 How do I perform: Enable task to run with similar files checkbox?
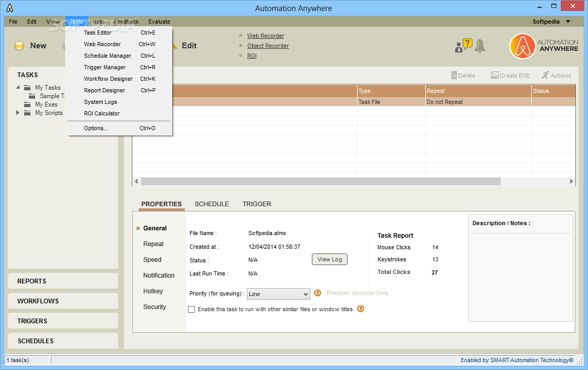click(x=191, y=309)
